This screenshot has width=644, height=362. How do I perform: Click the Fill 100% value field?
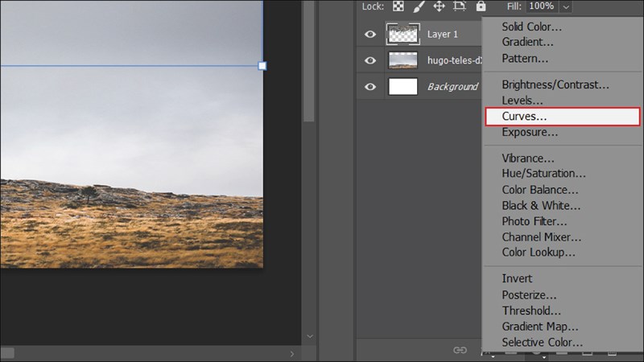tap(542, 6)
